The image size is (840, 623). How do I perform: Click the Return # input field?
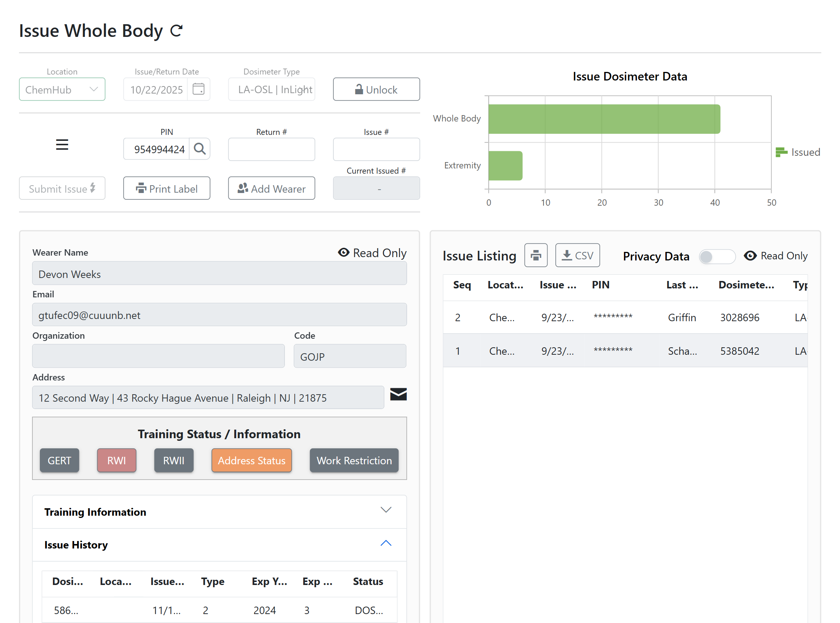click(272, 149)
